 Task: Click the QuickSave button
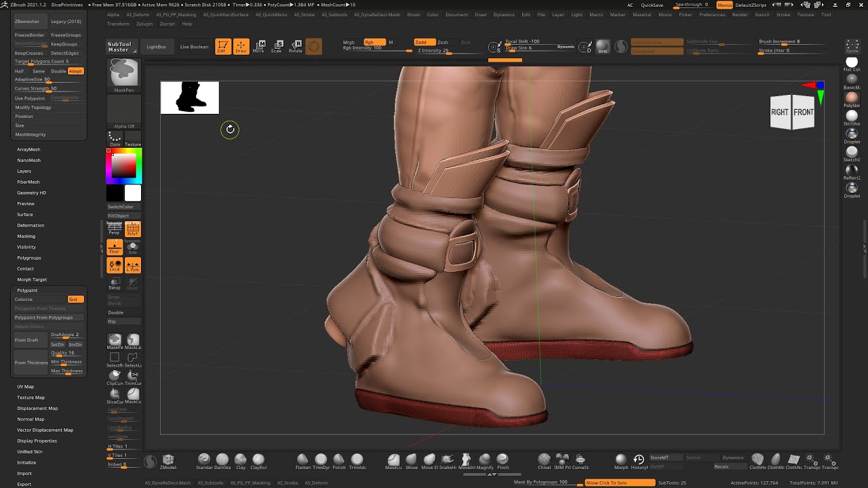tap(652, 5)
